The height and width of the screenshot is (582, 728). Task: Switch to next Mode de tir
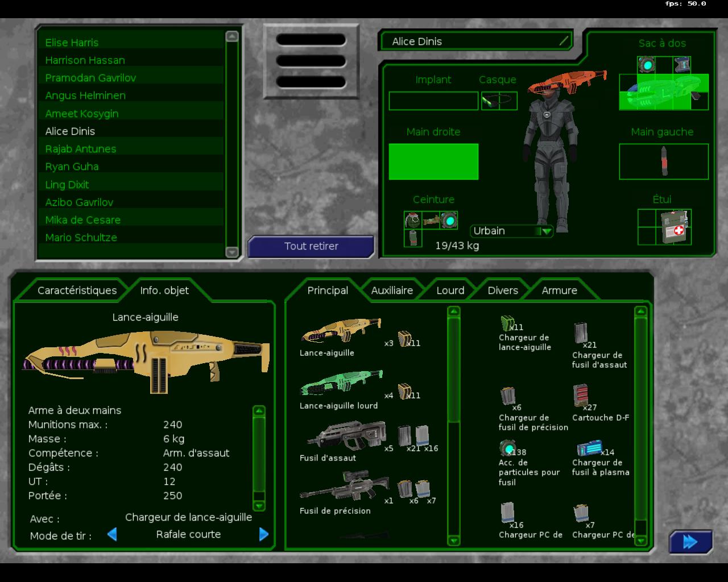tap(264, 534)
